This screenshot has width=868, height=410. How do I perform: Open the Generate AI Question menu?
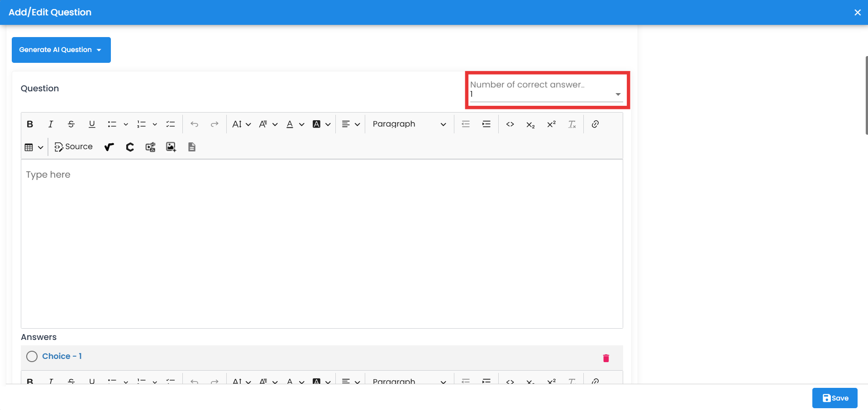pyautogui.click(x=61, y=50)
